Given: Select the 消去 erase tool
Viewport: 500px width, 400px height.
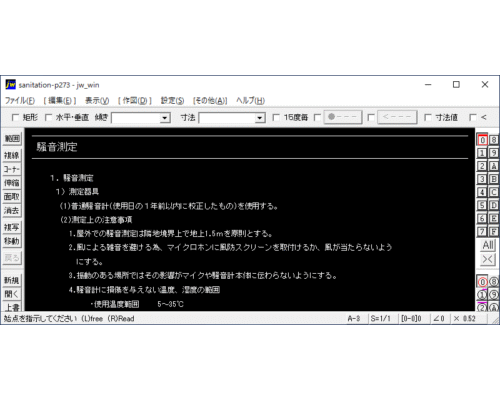Looking at the screenshot, I should click(12, 210).
